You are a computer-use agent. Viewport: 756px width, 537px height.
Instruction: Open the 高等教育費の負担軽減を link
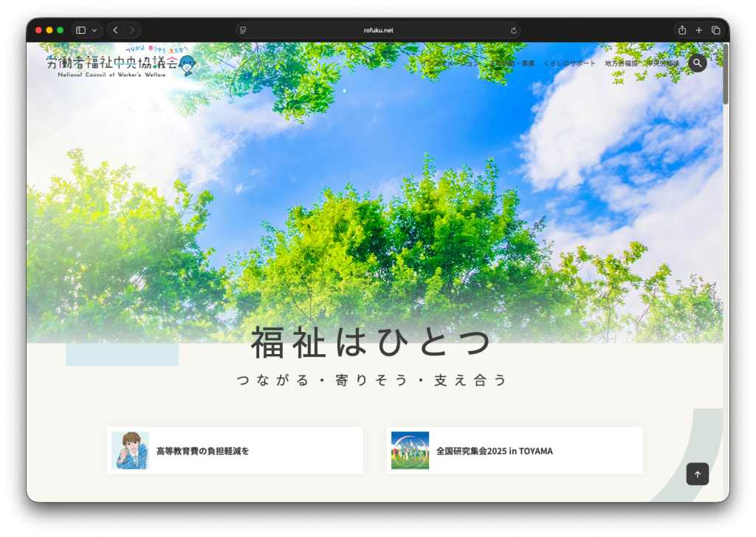point(202,451)
